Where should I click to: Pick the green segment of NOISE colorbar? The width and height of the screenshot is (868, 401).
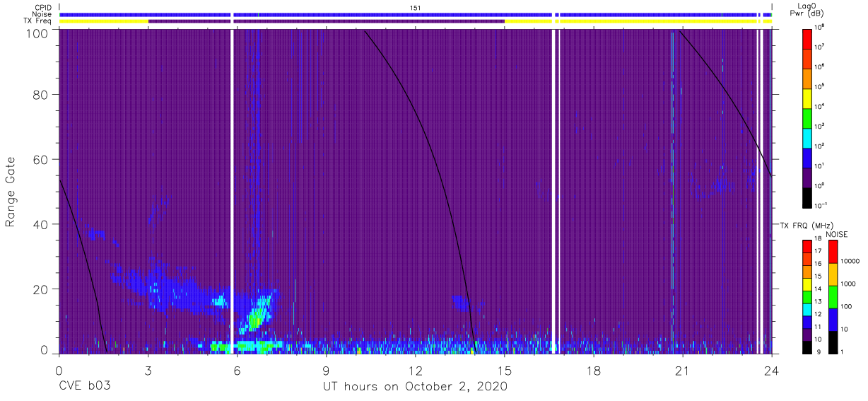click(833, 296)
